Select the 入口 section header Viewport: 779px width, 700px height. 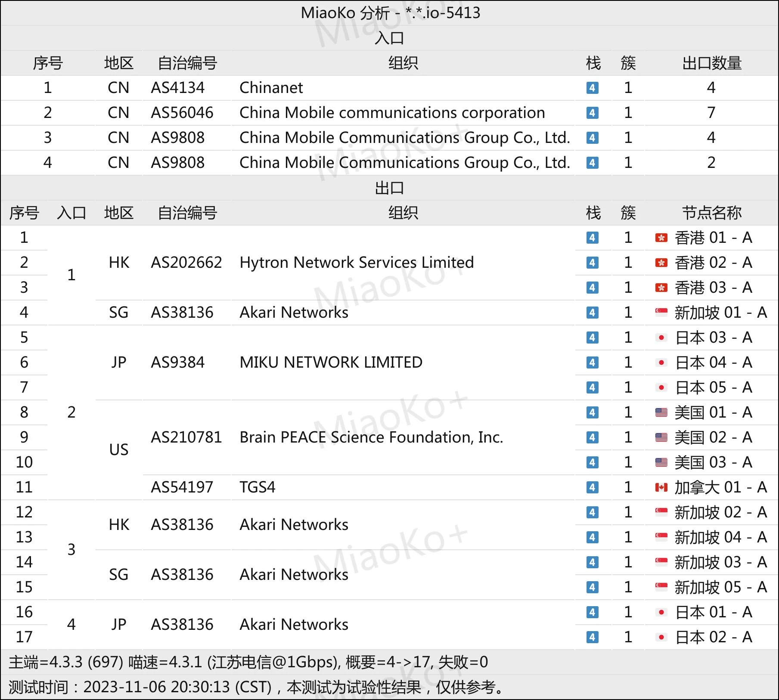coord(389,38)
